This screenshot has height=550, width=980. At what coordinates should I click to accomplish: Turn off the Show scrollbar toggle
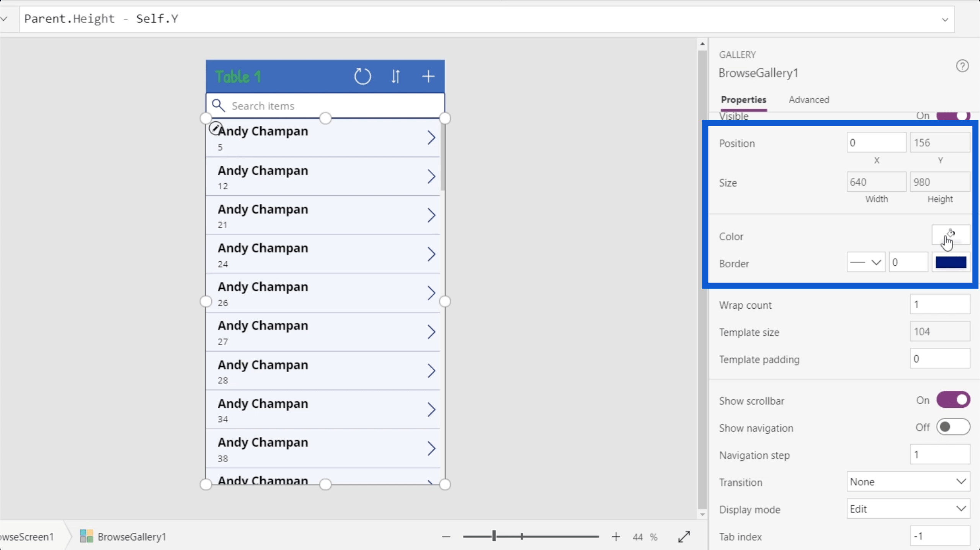click(953, 400)
